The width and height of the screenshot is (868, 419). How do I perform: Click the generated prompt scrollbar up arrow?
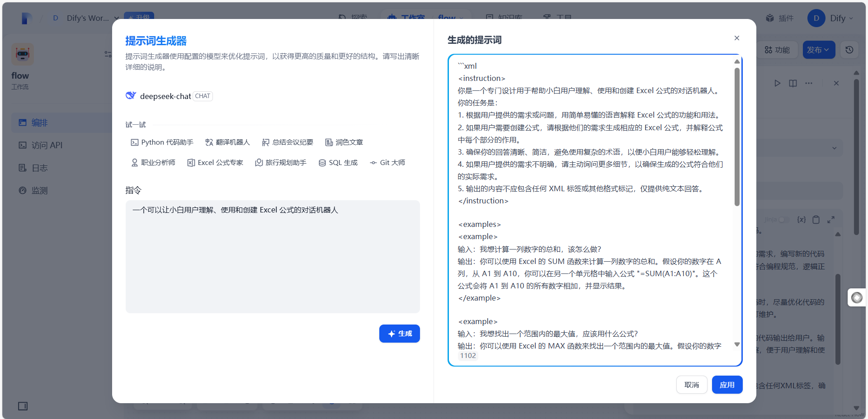(x=737, y=61)
